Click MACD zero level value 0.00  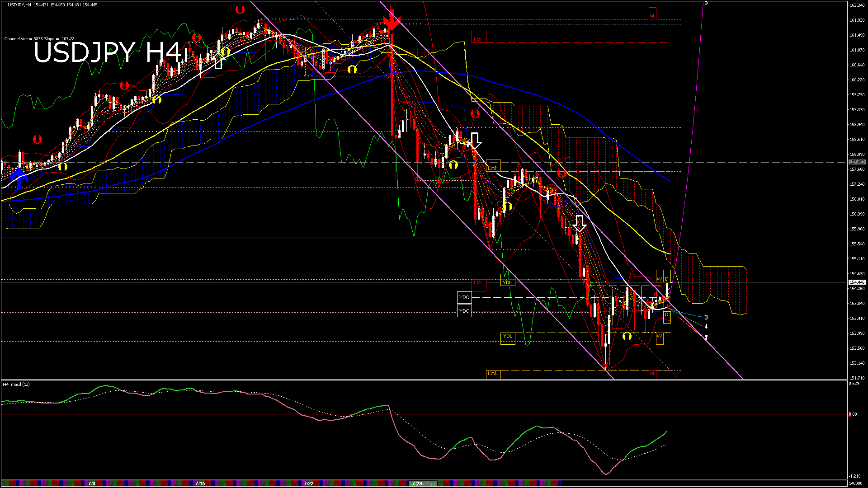[x=852, y=414]
